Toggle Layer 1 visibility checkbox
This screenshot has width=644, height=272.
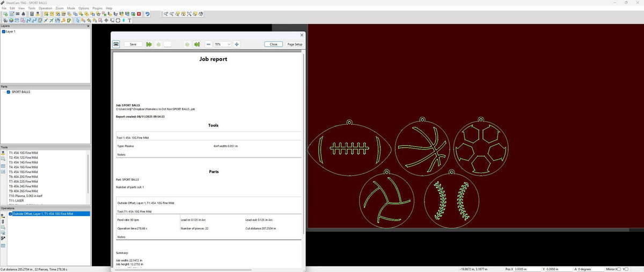click(3, 32)
